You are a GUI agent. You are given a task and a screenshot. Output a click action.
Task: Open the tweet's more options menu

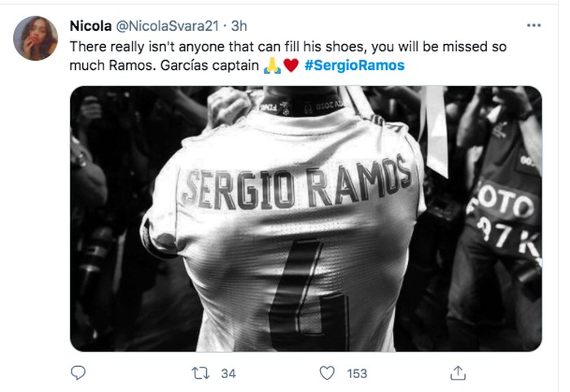533,25
